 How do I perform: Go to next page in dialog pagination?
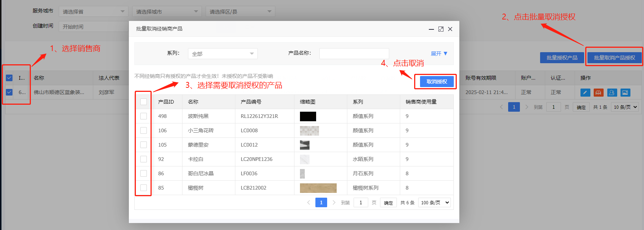[334, 202]
